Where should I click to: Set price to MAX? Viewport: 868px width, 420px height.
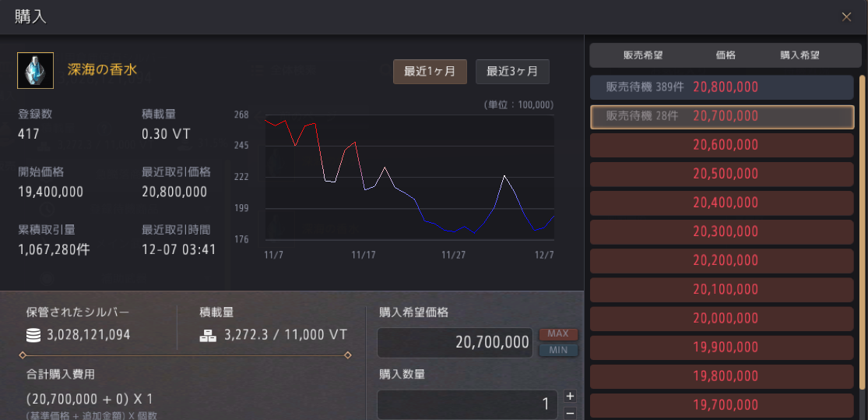(558, 334)
